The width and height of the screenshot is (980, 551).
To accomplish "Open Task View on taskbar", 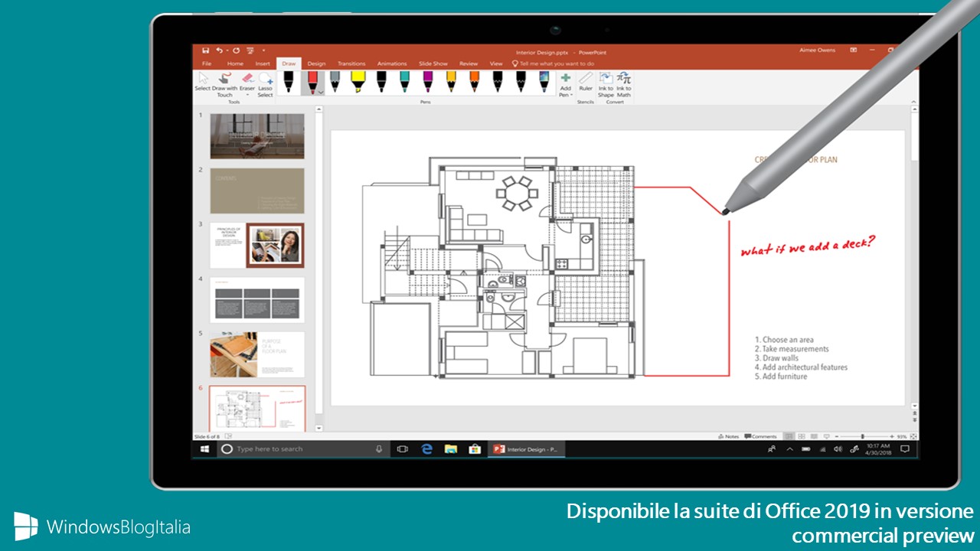I will pos(403,449).
